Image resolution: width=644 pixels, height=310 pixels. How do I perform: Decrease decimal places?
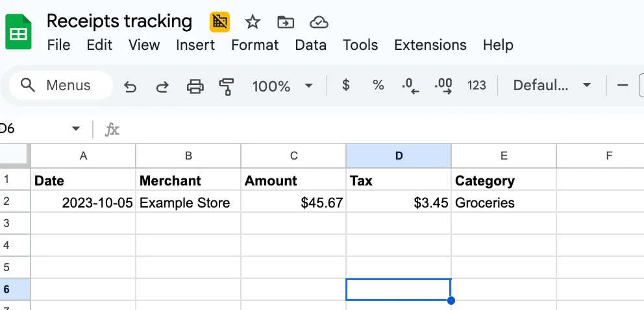point(410,86)
